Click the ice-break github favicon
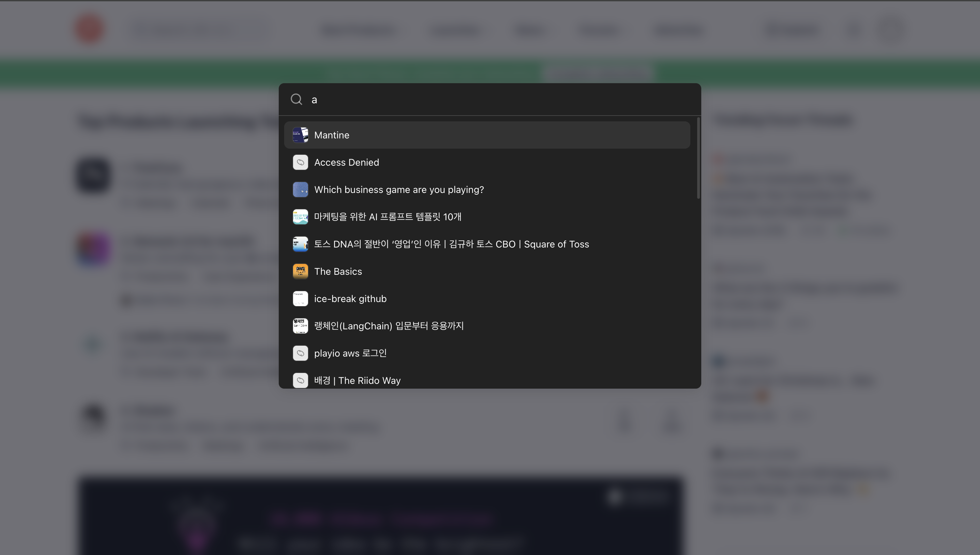This screenshot has width=980, height=555. pyautogui.click(x=301, y=298)
